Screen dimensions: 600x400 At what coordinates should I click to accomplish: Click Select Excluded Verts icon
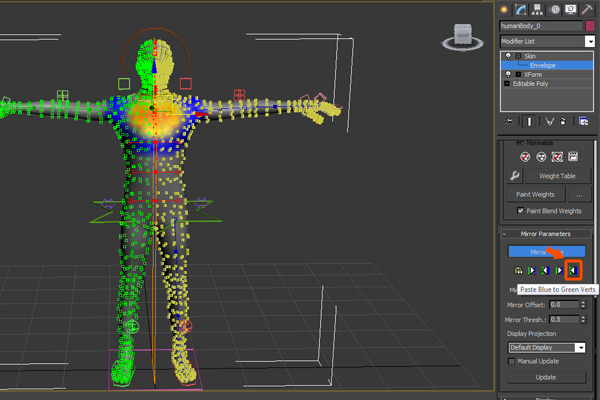557,157
